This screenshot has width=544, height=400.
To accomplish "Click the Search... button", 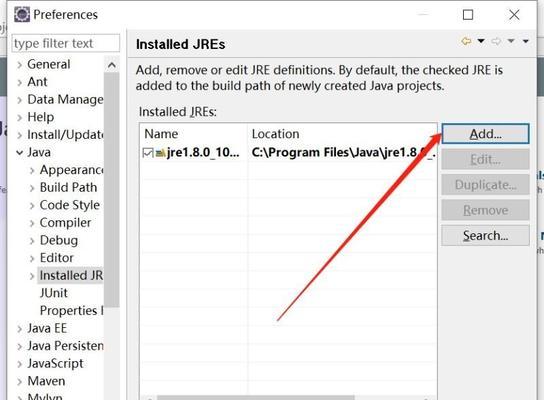I will pos(485,236).
